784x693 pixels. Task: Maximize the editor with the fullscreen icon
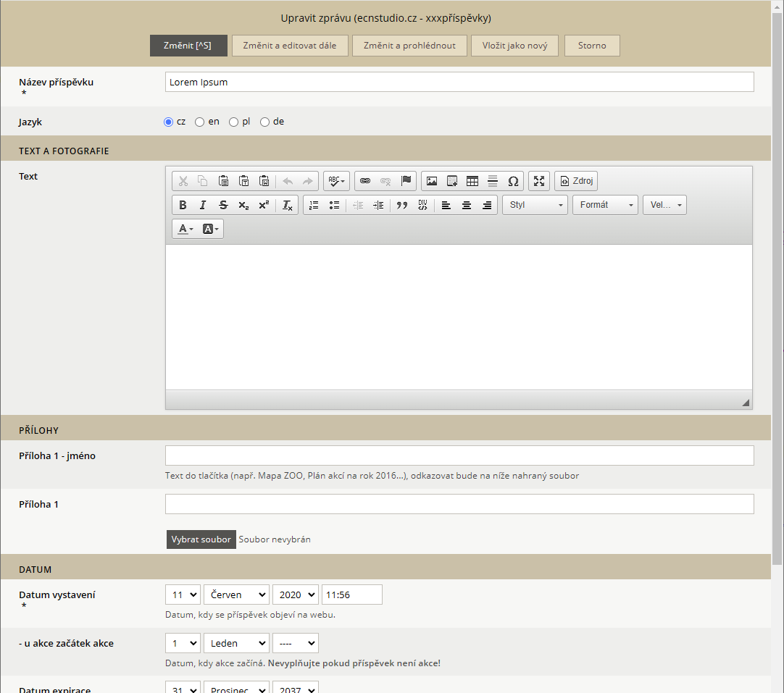pos(539,181)
